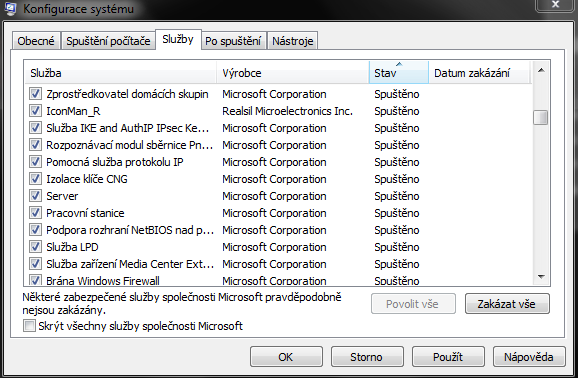578x378 pixels.
Task: Click the scrollbar down arrow
Action: [x=541, y=276]
